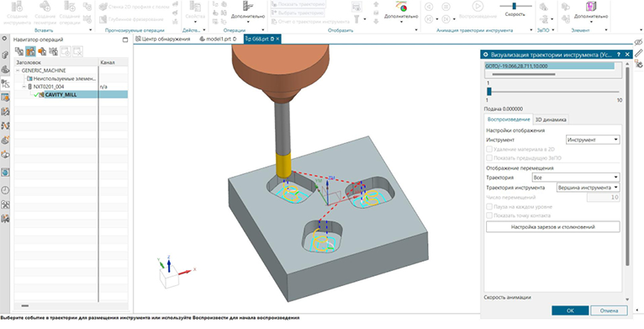The height and width of the screenshot is (329, 644).
Task: Select Неиспользуемые элементы tree item
Action: click(x=65, y=78)
